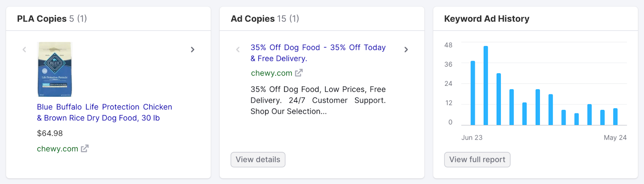Open Blue Buffalo Life Protection product title link
This screenshot has height=184, width=644.
pyautogui.click(x=104, y=112)
